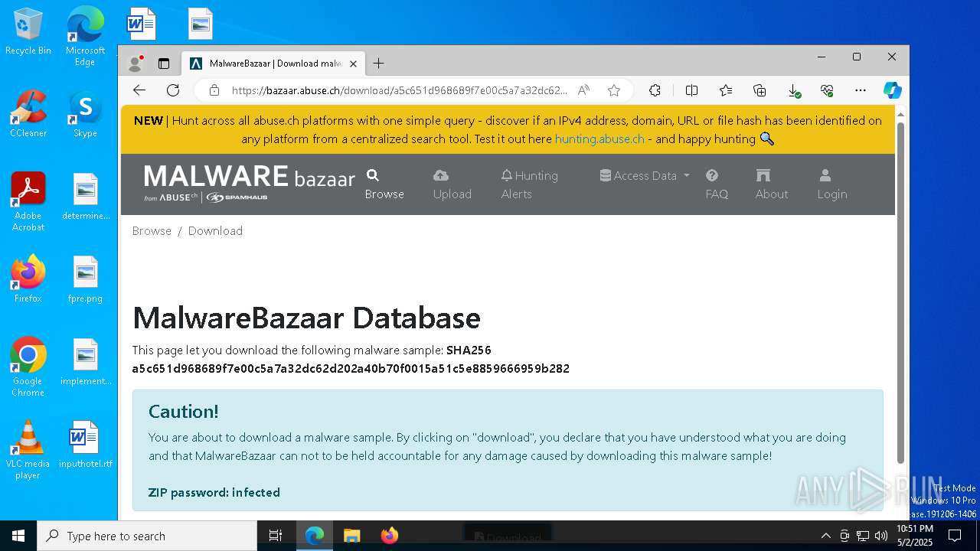The height and width of the screenshot is (551, 980).
Task: Open Edge profile icon
Action: pyautogui.click(x=136, y=64)
